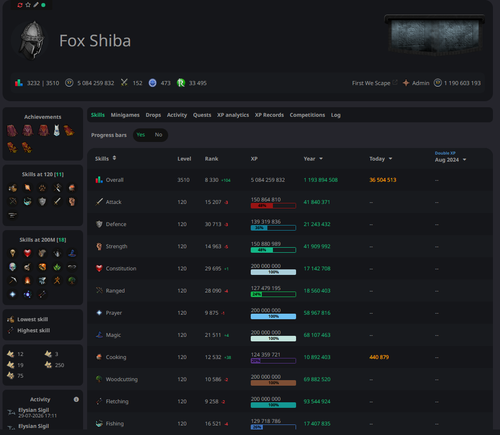Open the Aug 2024 Double XP dropdown
Screen dimensions: 500x435
pyautogui.click(x=464, y=160)
